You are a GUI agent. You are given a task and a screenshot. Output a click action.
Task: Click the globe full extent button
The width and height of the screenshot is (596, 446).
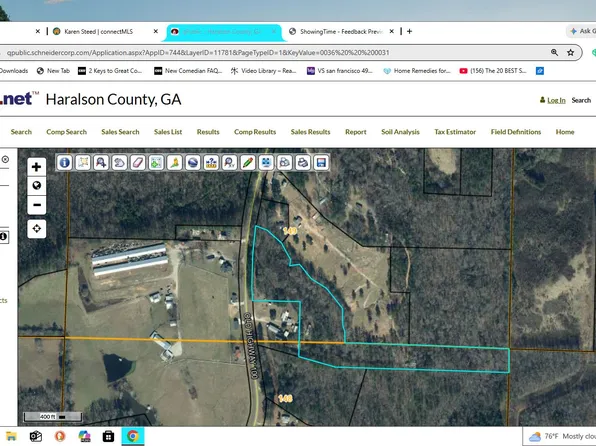tap(36, 186)
